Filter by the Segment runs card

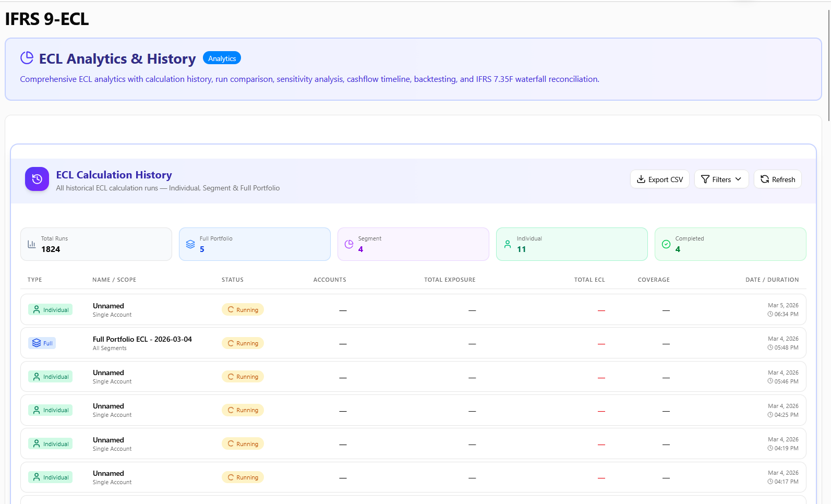pyautogui.click(x=413, y=244)
